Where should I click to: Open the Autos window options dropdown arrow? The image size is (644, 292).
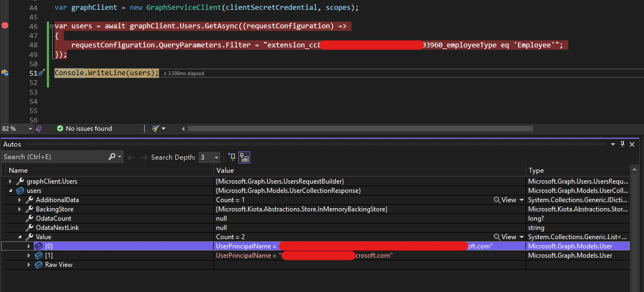click(x=613, y=144)
